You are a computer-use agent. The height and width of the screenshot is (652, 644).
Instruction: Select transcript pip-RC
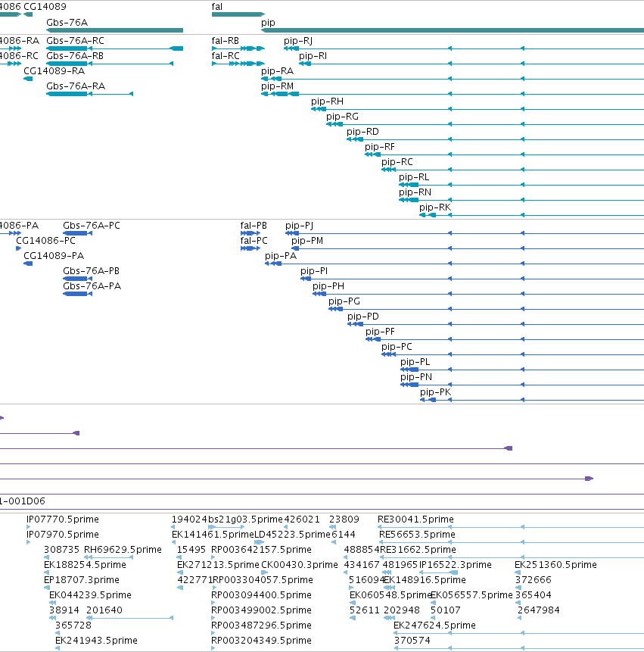point(397,162)
